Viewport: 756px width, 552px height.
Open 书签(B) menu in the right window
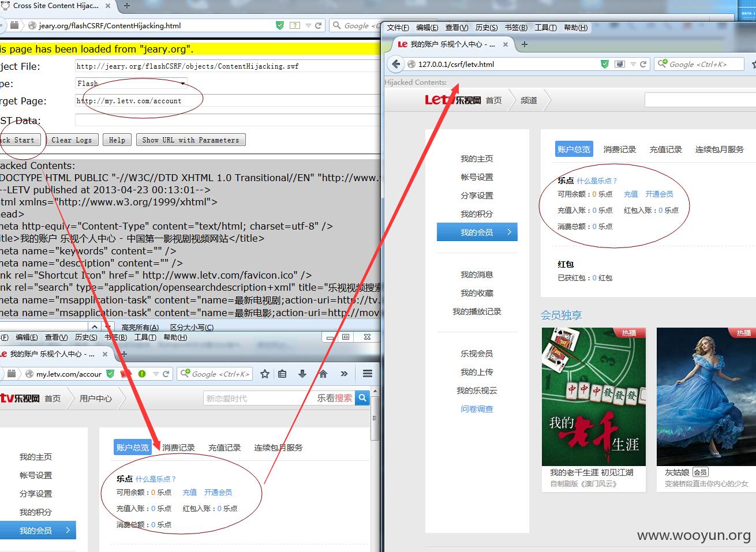coord(516,28)
